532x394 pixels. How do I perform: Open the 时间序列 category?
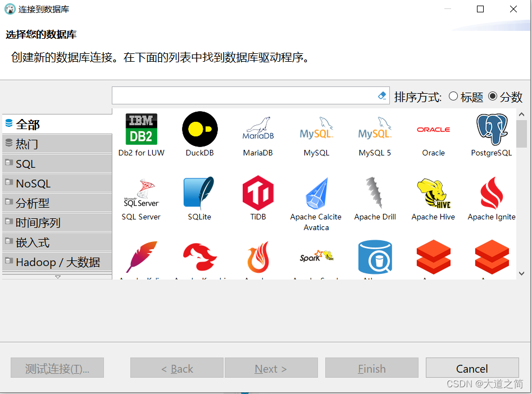click(x=57, y=223)
